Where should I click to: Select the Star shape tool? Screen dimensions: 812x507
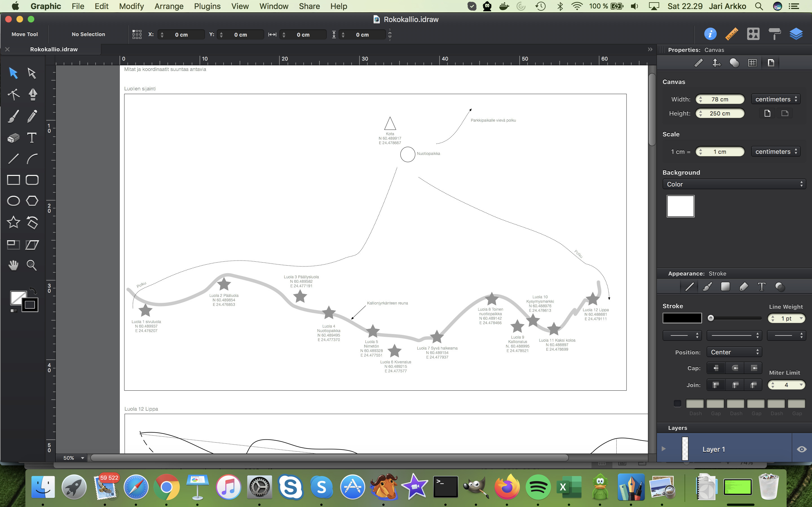(x=14, y=222)
